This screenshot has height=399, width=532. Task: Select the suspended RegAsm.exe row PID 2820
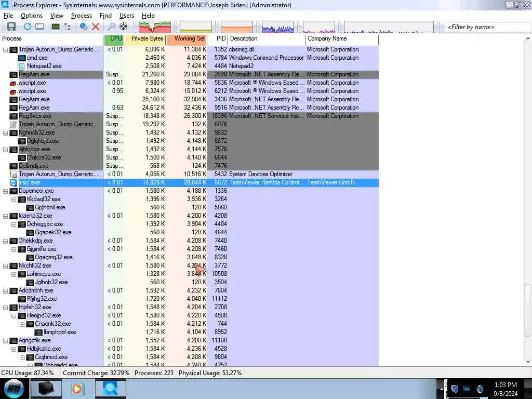click(189, 75)
